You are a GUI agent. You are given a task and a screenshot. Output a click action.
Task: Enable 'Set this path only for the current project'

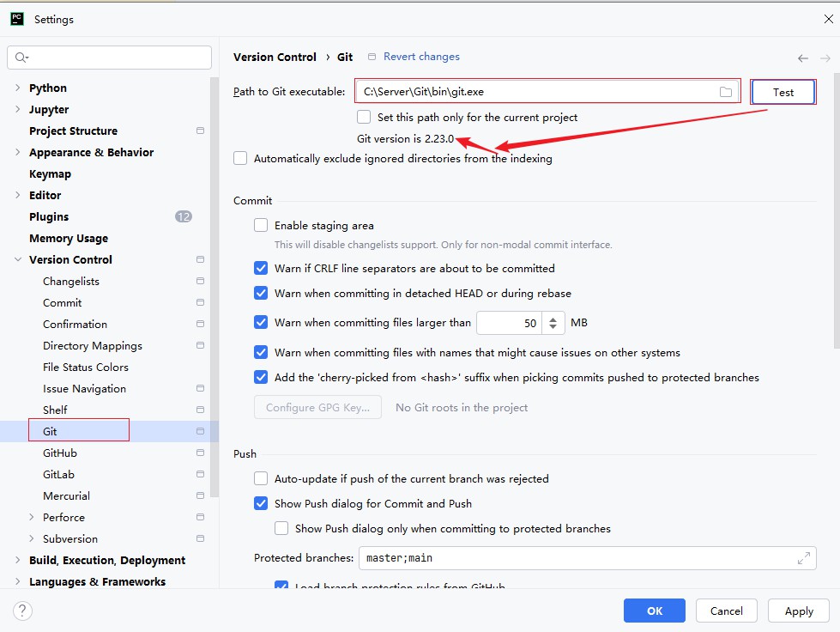tap(364, 117)
